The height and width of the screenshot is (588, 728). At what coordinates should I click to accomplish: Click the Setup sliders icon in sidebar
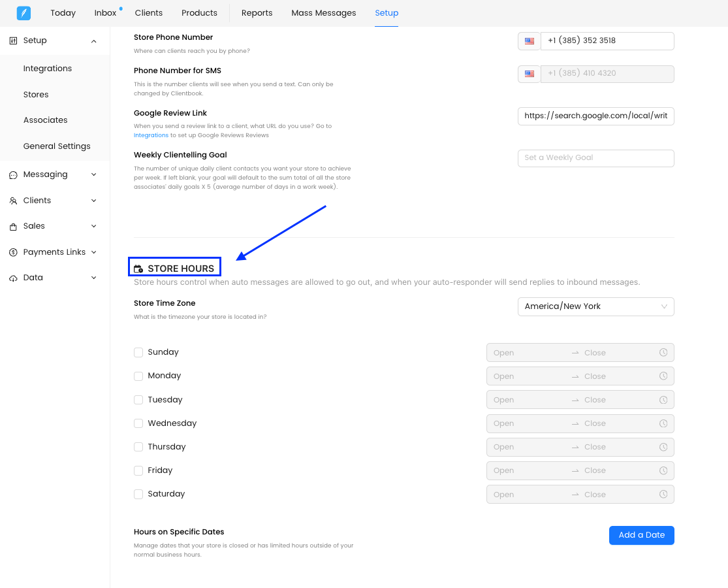[x=14, y=41]
